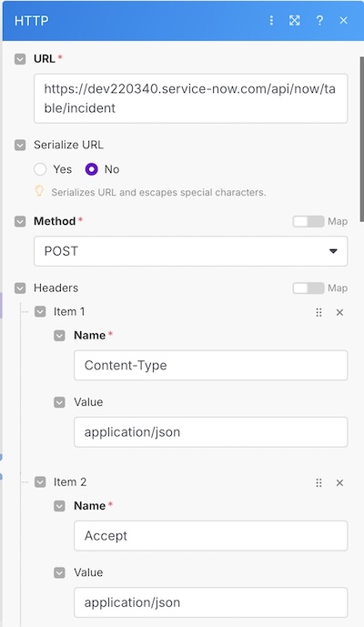Click the panel's vertical scrollbar
The image size is (364, 627).
point(362,139)
